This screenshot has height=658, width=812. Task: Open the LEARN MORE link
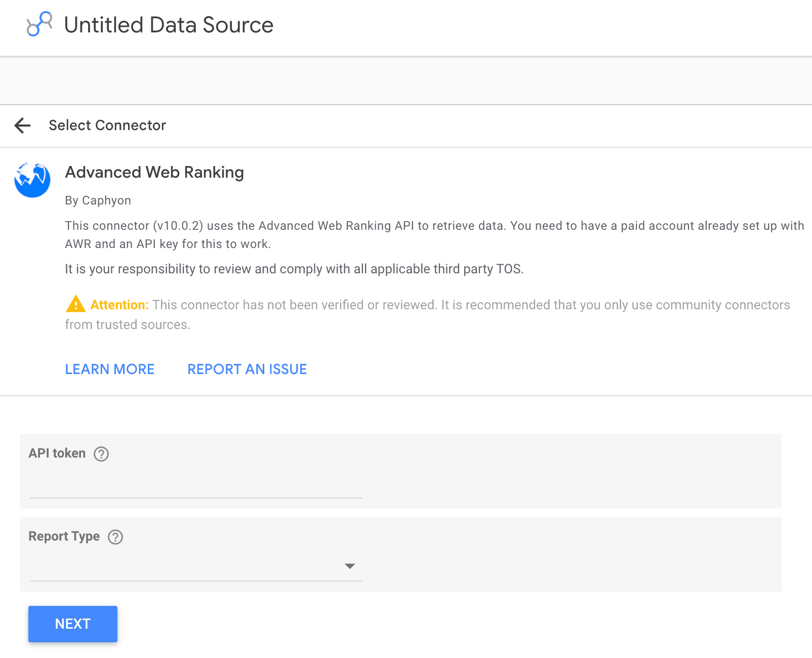110,369
